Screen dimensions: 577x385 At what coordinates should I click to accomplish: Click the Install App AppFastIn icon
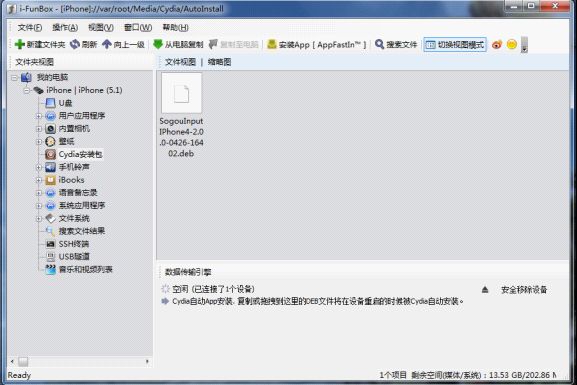tap(272, 45)
